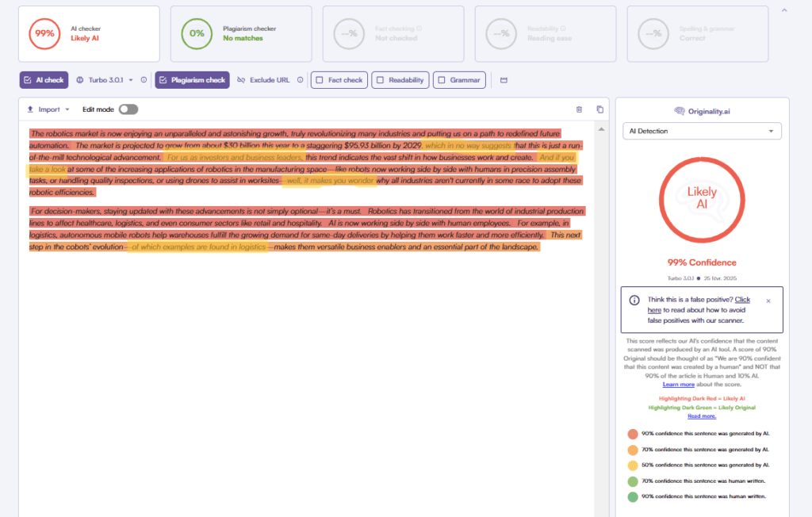Open the AI Detection dropdown

tap(702, 131)
